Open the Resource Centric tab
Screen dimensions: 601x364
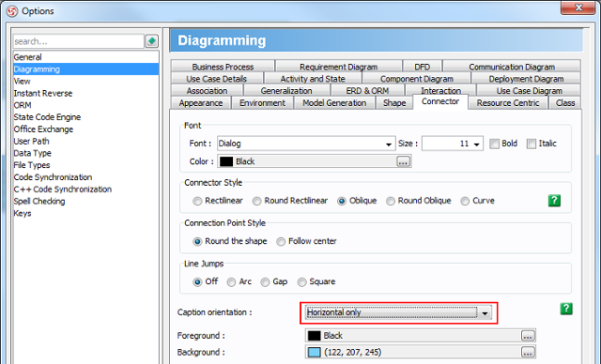(508, 103)
